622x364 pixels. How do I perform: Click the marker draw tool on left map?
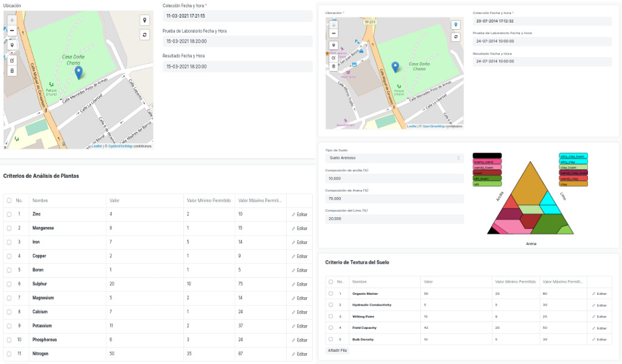coord(12,45)
